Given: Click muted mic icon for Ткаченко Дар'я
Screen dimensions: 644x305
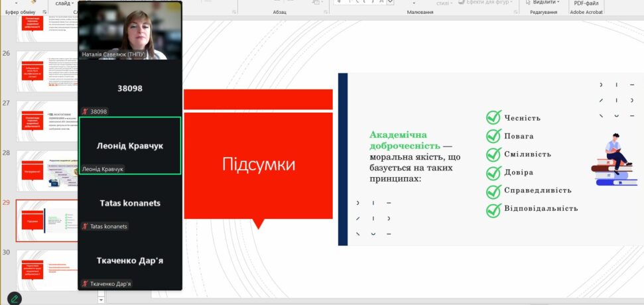Looking at the screenshot, I should 85,284.
